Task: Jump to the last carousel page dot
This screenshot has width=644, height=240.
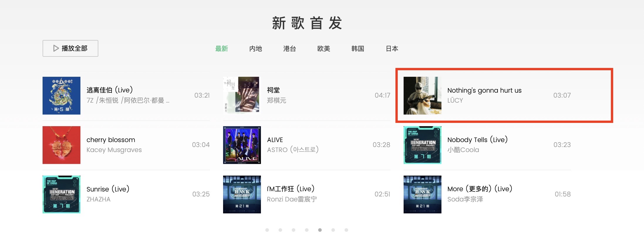Action: 346,230
